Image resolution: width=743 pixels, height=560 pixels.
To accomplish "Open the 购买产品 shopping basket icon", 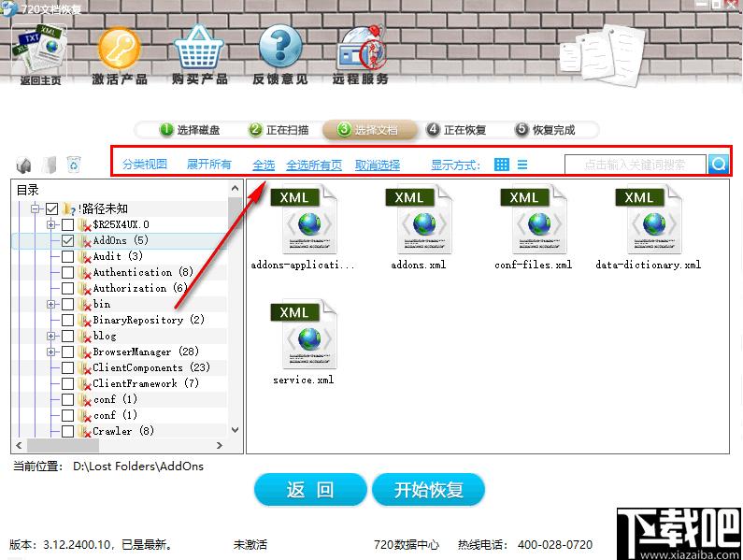I will [199, 48].
